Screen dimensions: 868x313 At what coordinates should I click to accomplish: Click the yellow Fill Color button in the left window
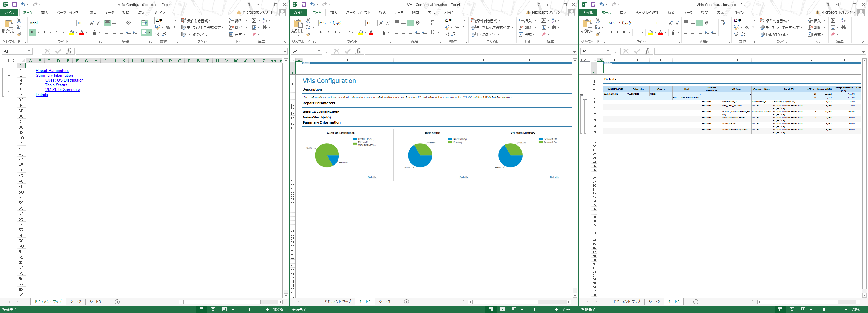71,32
